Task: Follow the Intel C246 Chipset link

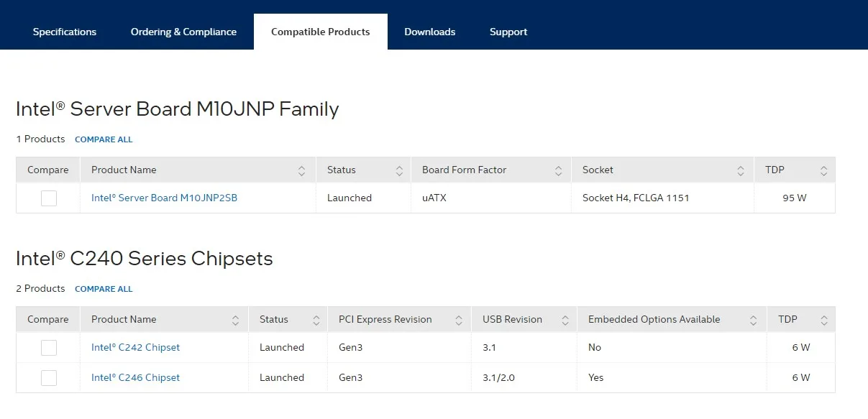Action: (x=135, y=377)
